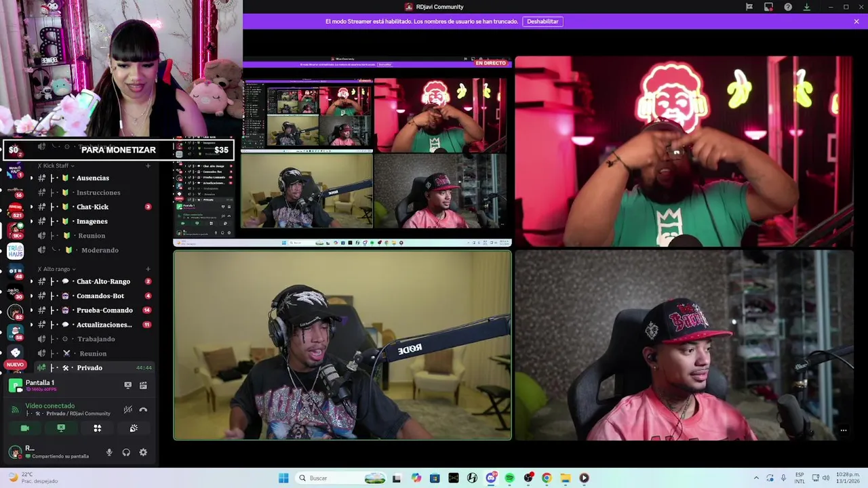Screen dimensions: 868x488
Task: Open the soundboard icon
Action: (x=134, y=428)
